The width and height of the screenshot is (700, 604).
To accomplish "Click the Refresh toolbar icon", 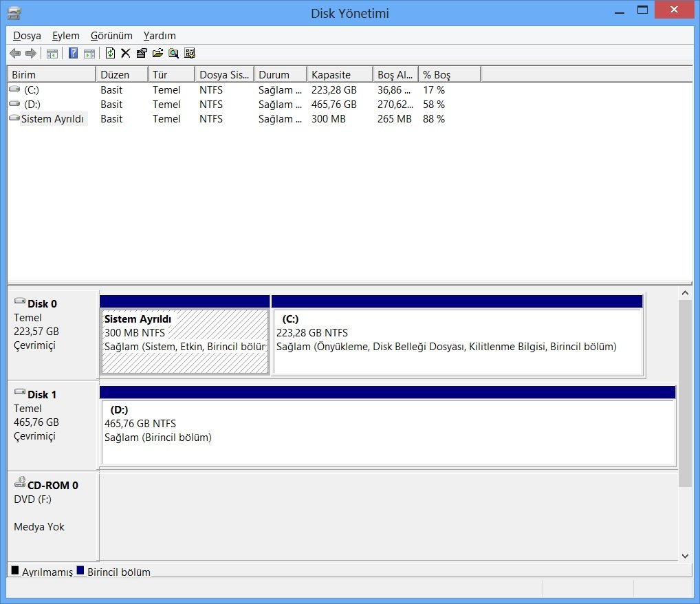I will click(110, 54).
